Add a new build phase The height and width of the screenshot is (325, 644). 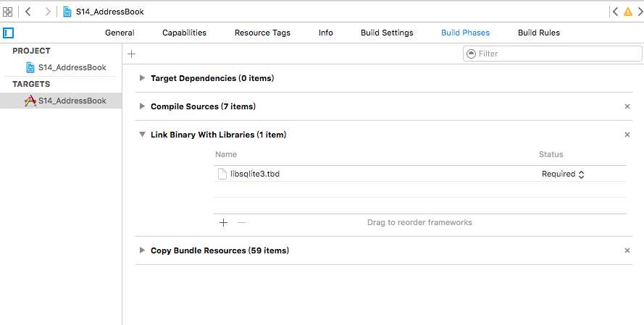pos(131,54)
